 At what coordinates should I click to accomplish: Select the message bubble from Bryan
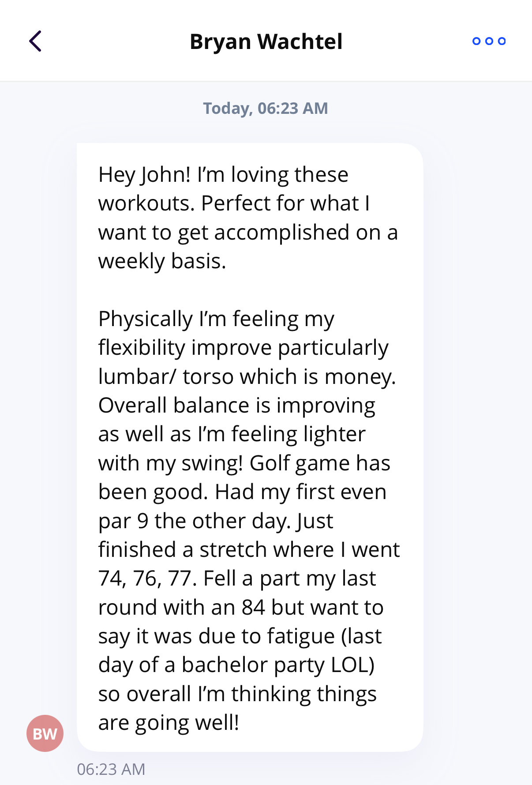pyautogui.click(x=250, y=447)
